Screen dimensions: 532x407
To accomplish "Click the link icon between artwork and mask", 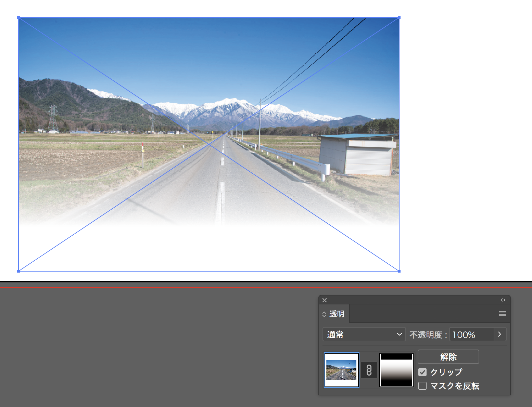I will point(369,370).
